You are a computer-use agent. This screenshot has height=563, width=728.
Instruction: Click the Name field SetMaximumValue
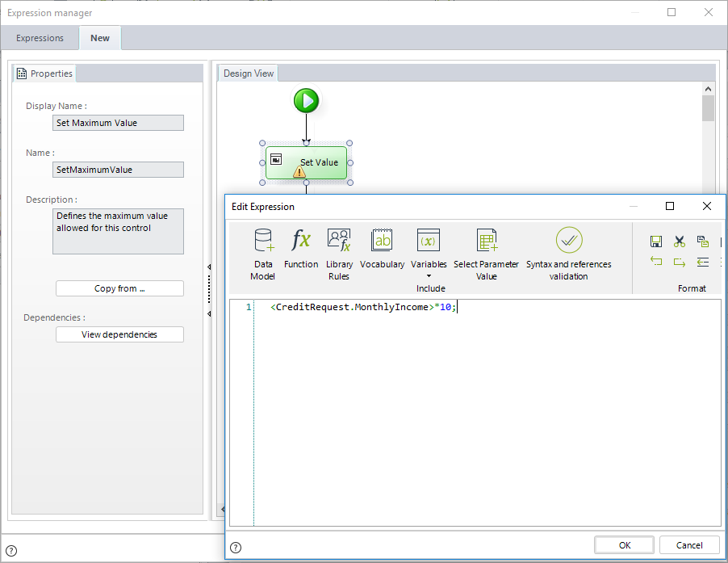click(118, 170)
